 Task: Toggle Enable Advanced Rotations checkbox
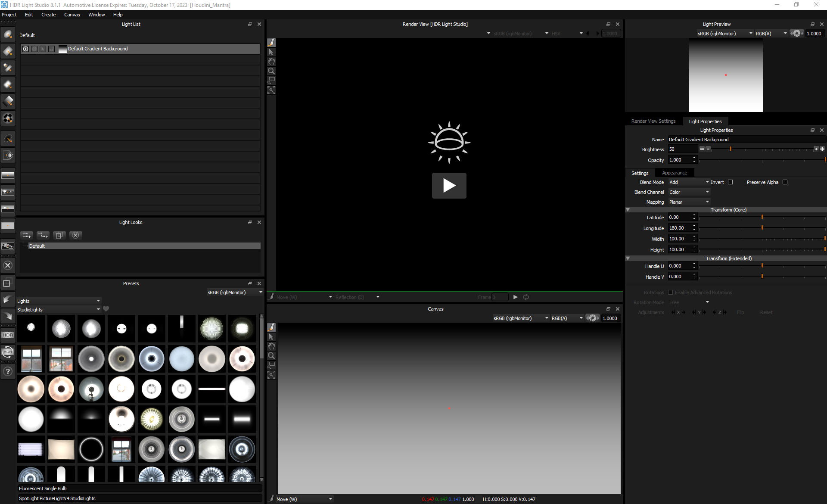[x=670, y=292]
